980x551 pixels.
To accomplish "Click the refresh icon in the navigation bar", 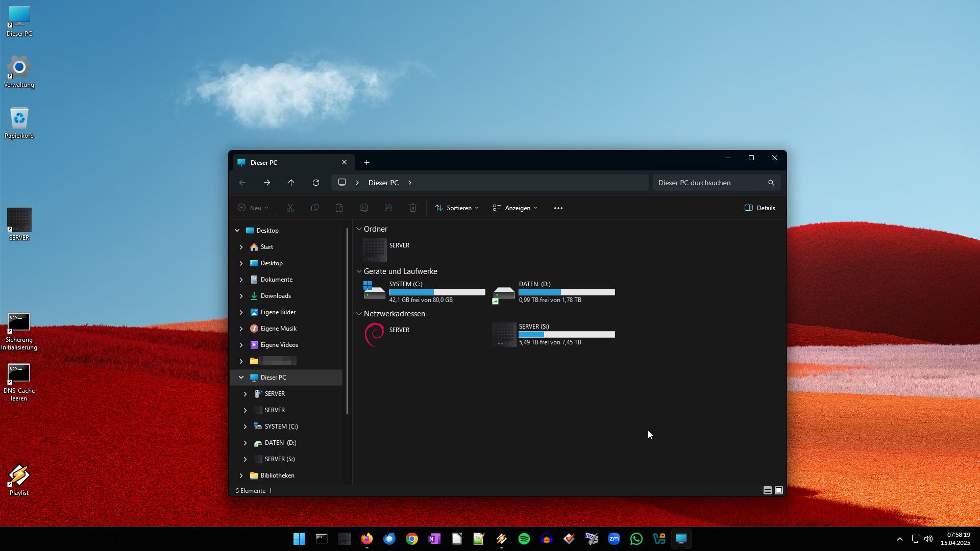I will point(316,183).
